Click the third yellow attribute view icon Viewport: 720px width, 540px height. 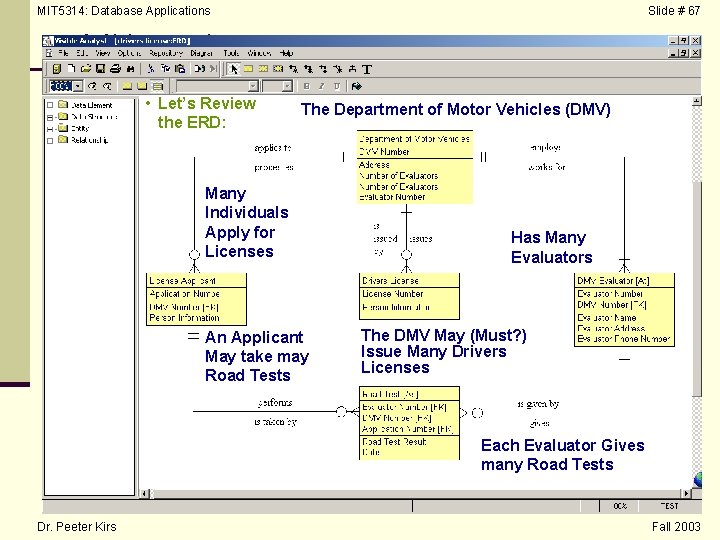(158, 86)
